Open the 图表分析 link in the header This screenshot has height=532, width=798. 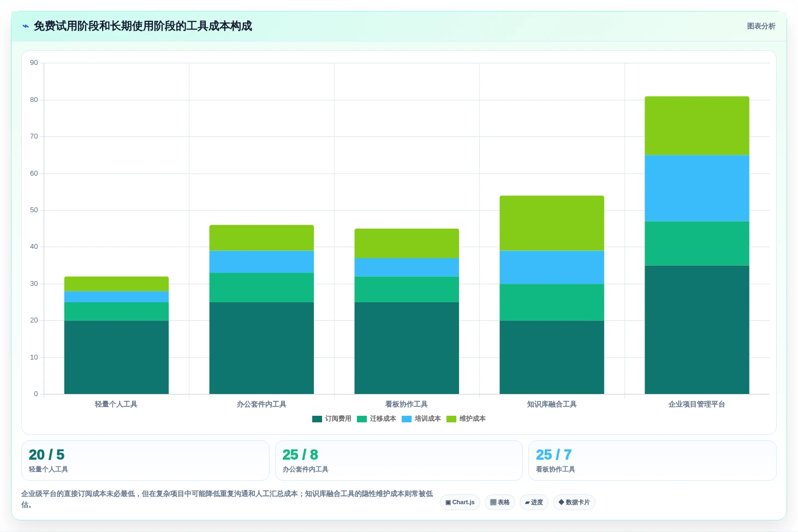tap(761, 26)
